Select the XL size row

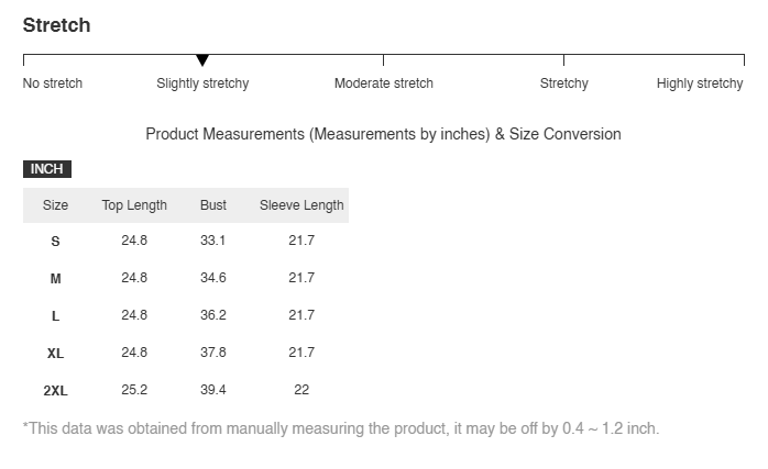(x=55, y=352)
